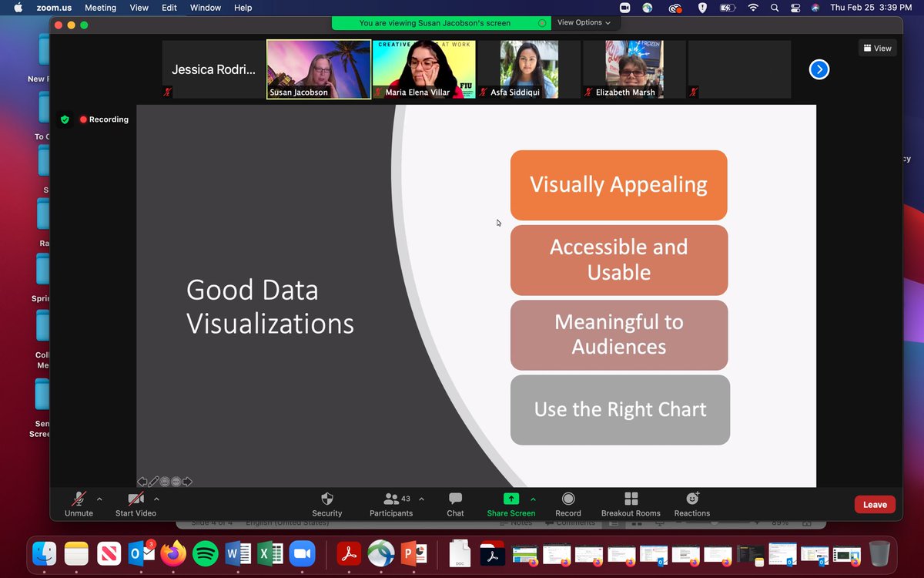Open Microsoft Word from the Dock
Viewport: 924px width, 578px height.
tap(238, 553)
